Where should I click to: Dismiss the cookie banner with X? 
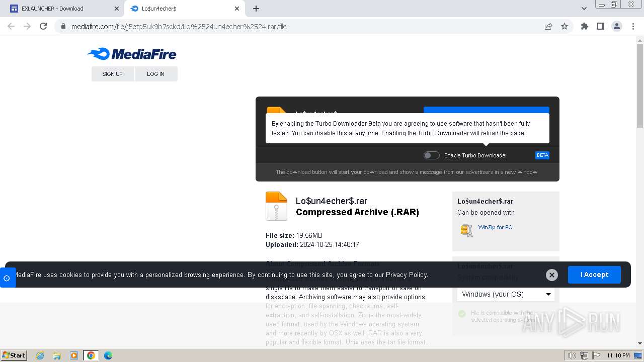(552, 275)
